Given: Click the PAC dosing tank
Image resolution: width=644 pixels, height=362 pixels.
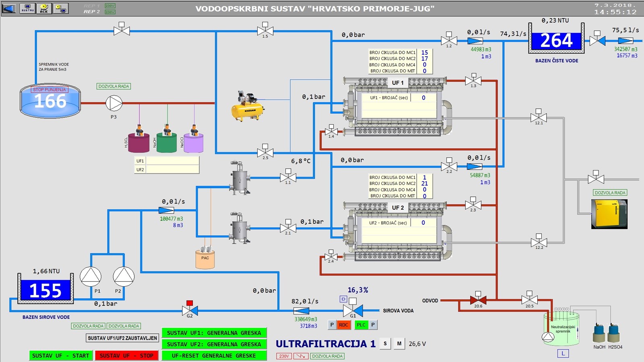Looking at the screenshot, I should pos(205,259).
